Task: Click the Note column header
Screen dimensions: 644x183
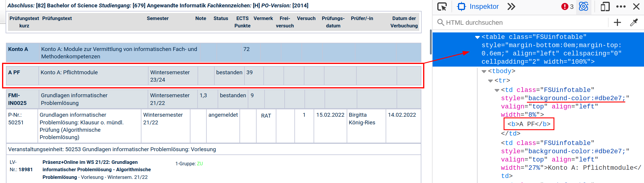Action: pyautogui.click(x=201, y=18)
